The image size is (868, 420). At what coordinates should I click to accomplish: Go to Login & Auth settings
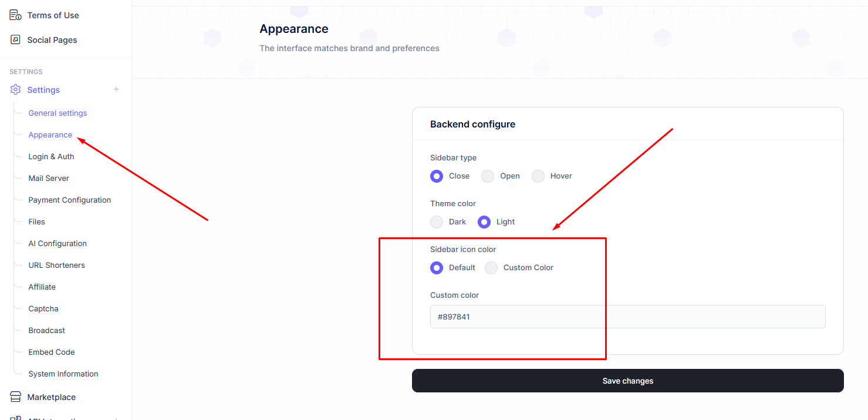[x=51, y=156]
